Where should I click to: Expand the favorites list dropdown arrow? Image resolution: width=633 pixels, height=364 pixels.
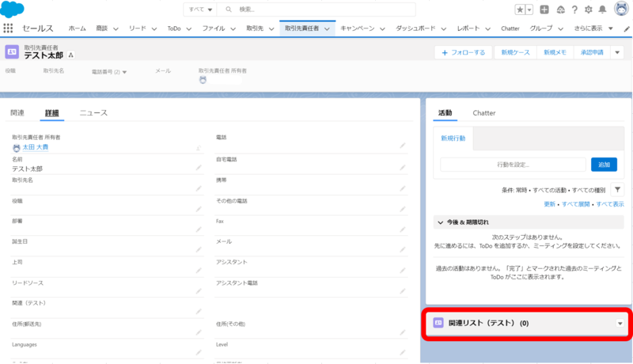click(x=529, y=9)
